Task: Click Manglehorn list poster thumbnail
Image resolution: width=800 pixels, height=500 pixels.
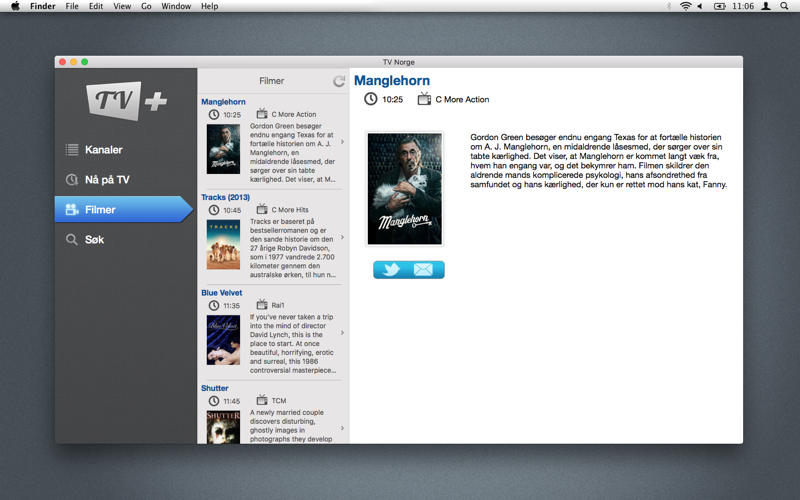Action: click(x=223, y=149)
